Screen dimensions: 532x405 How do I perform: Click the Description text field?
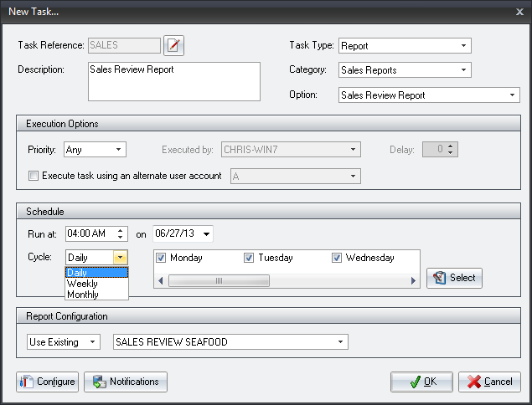tap(173, 81)
